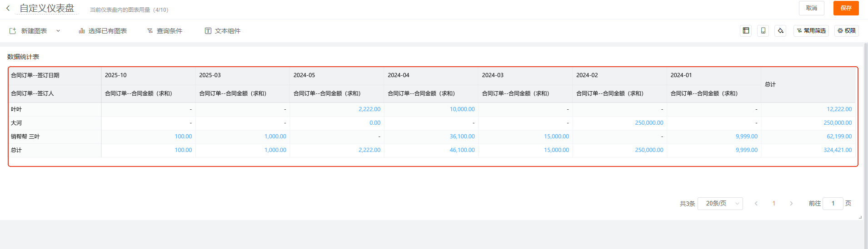
Task: Click the 前往 page number input
Action: pyautogui.click(x=833, y=204)
